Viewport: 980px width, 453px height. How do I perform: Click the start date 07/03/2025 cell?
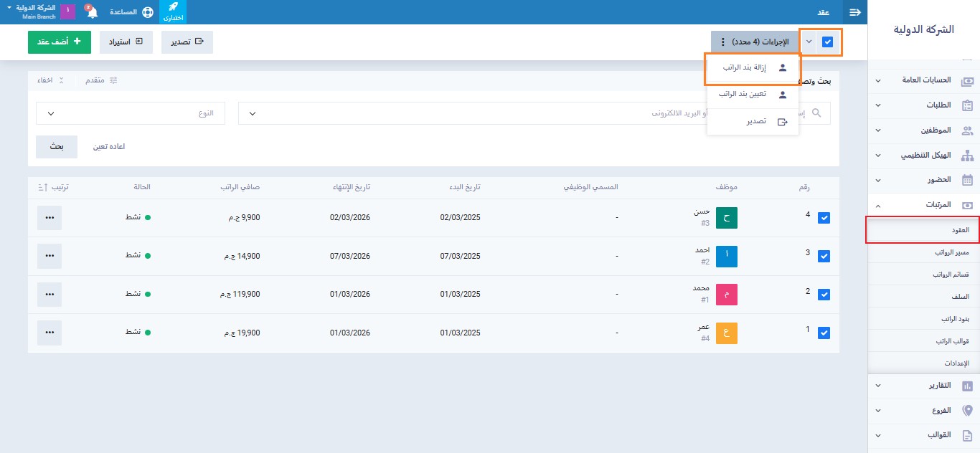tap(460, 256)
